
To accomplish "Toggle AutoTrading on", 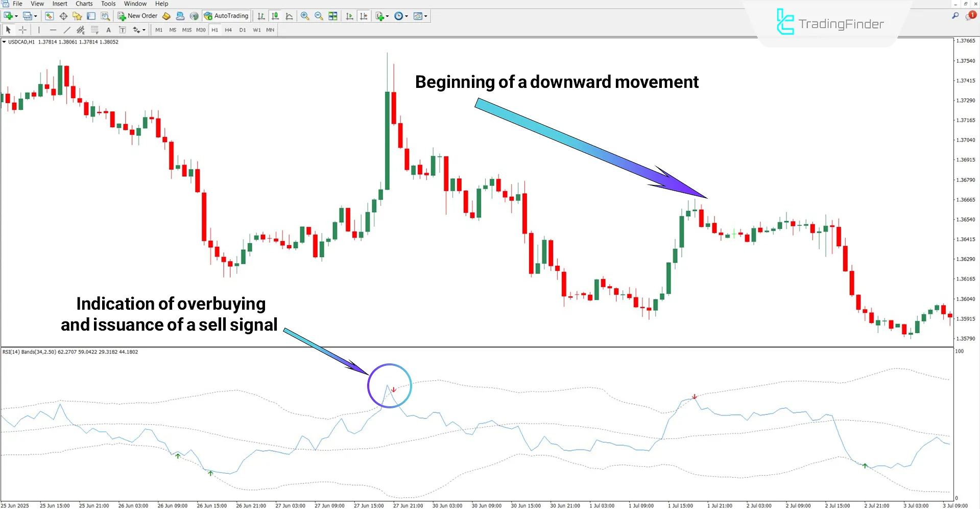I will (x=226, y=16).
